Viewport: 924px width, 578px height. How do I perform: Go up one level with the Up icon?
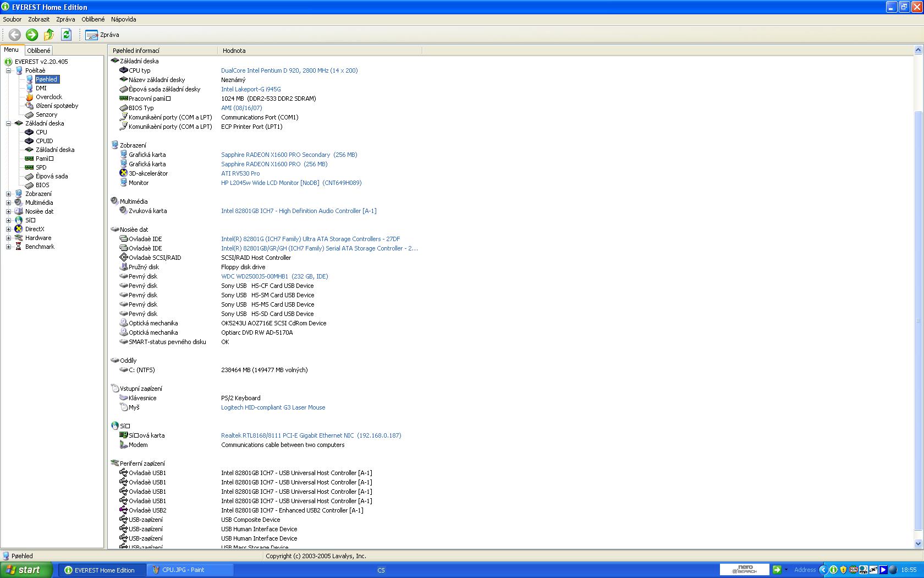pos(49,35)
